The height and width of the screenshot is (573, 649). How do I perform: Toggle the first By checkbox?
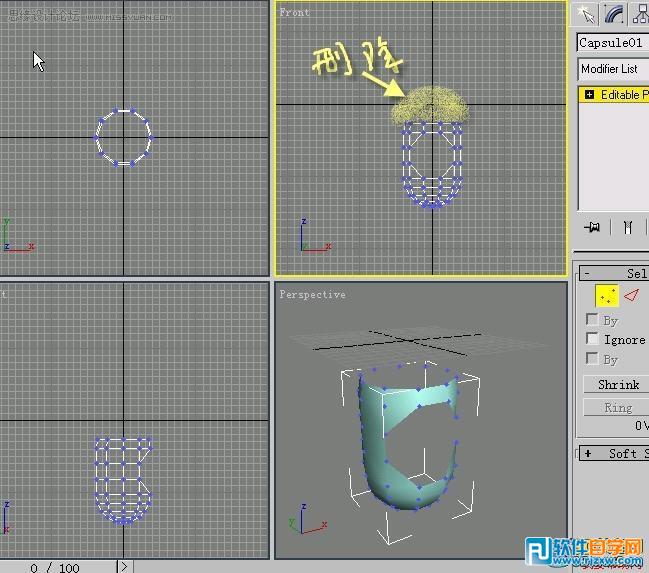(592, 320)
